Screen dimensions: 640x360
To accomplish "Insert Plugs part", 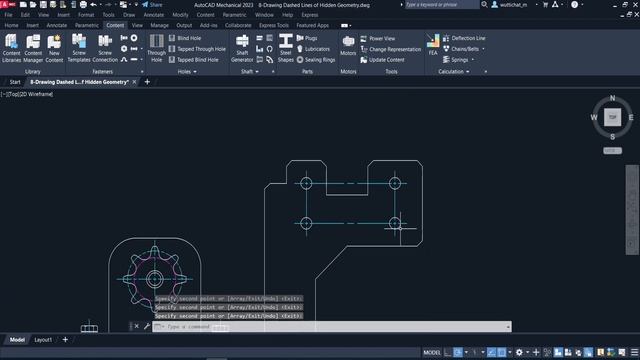I will click(307, 38).
